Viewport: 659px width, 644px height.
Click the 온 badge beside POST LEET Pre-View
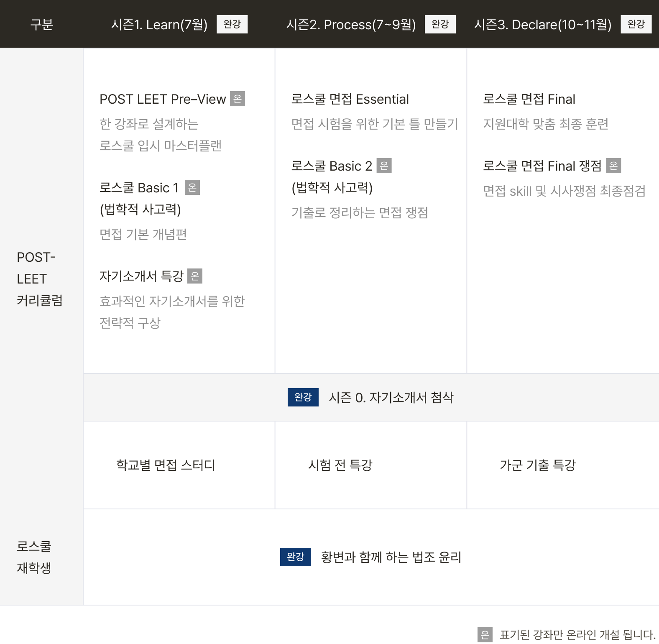click(238, 99)
